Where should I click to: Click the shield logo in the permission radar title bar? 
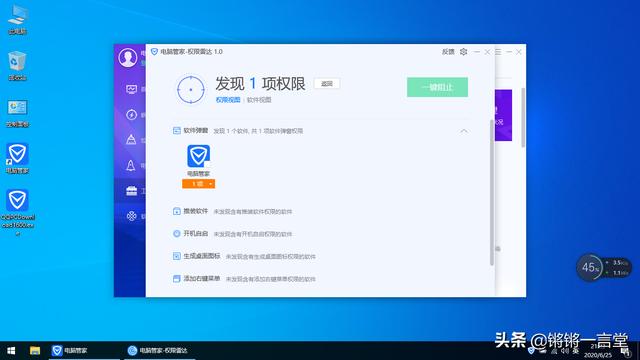click(154, 52)
